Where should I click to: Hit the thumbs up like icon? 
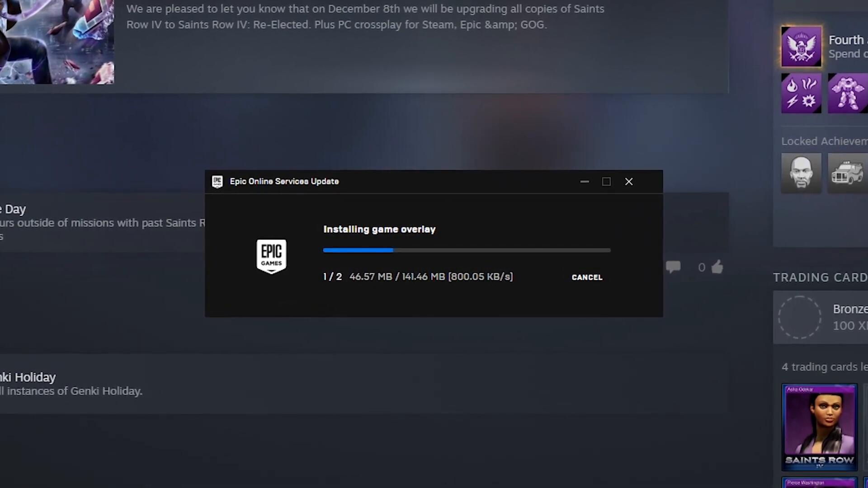coord(717,267)
